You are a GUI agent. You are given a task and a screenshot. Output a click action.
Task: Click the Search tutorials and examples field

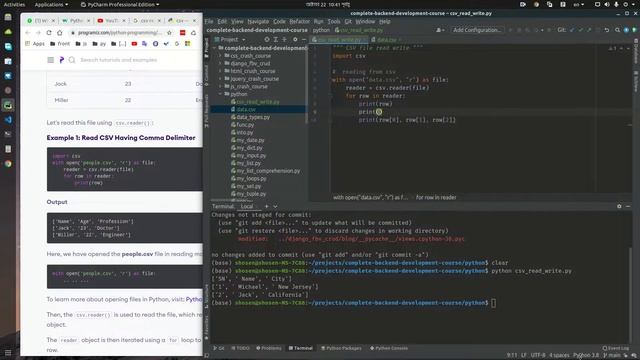point(118,60)
